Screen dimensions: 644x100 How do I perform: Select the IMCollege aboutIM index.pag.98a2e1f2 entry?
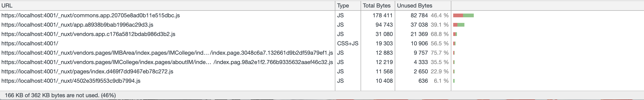(167, 62)
